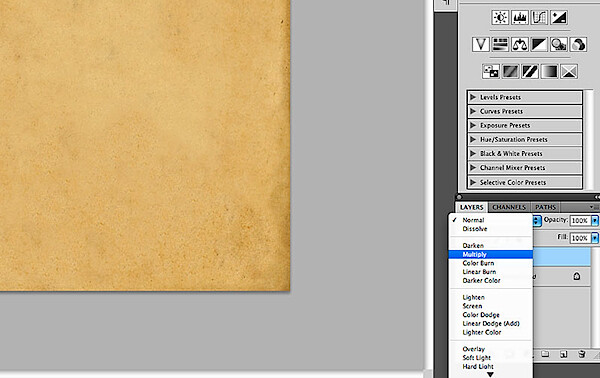This screenshot has height=378, width=600.
Task: Add a Threshold adjustment icon
Action: coord(530,72)
